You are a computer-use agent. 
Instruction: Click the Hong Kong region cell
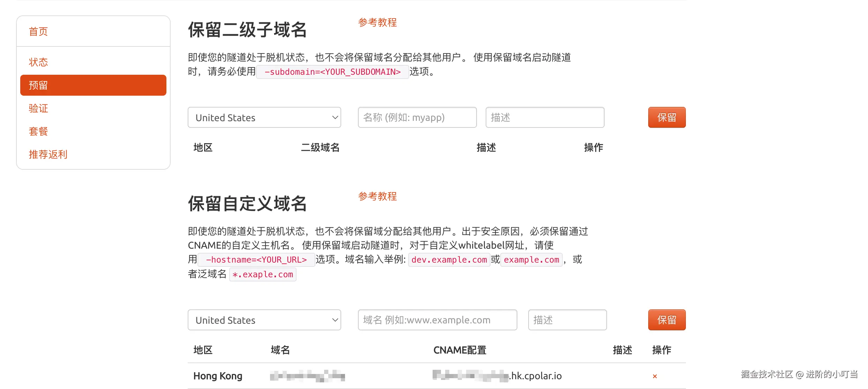click(218, 376)
